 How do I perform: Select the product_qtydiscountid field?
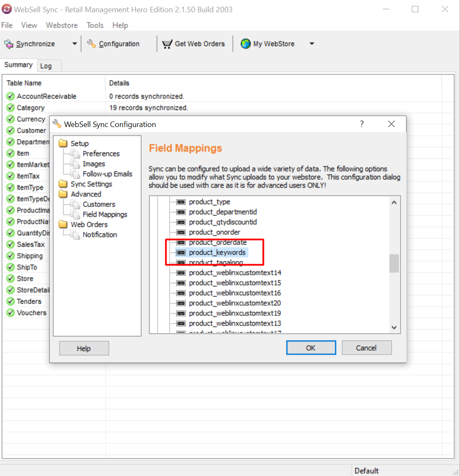point(223,222)
